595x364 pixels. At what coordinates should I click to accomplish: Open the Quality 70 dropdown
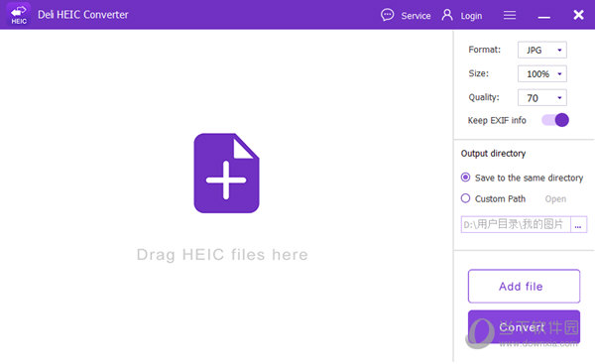click(541, 97)
